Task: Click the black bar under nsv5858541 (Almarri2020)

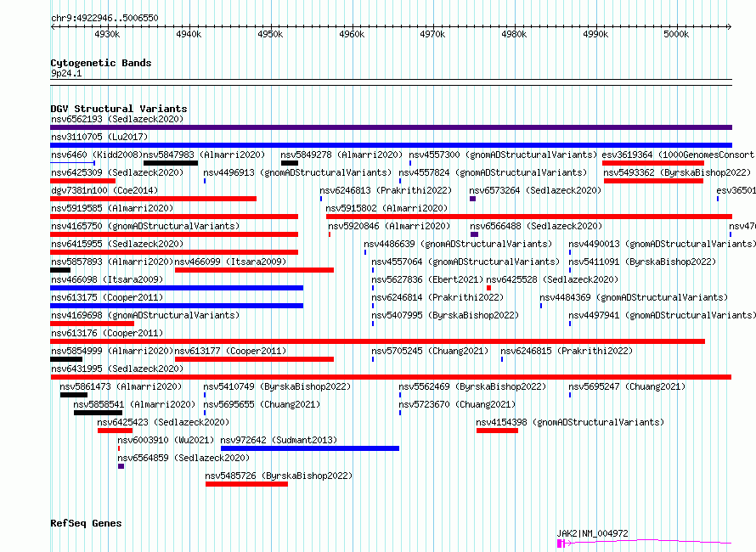Action: [98, 413]
